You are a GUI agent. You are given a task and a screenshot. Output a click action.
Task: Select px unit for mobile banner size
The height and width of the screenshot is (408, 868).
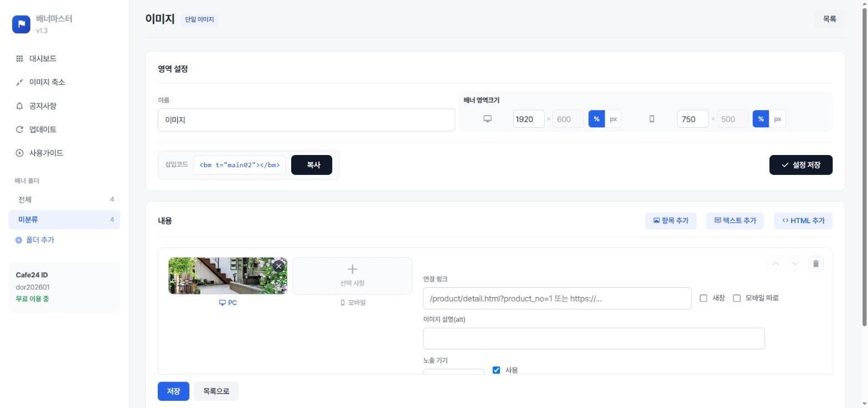pos(777,119)
